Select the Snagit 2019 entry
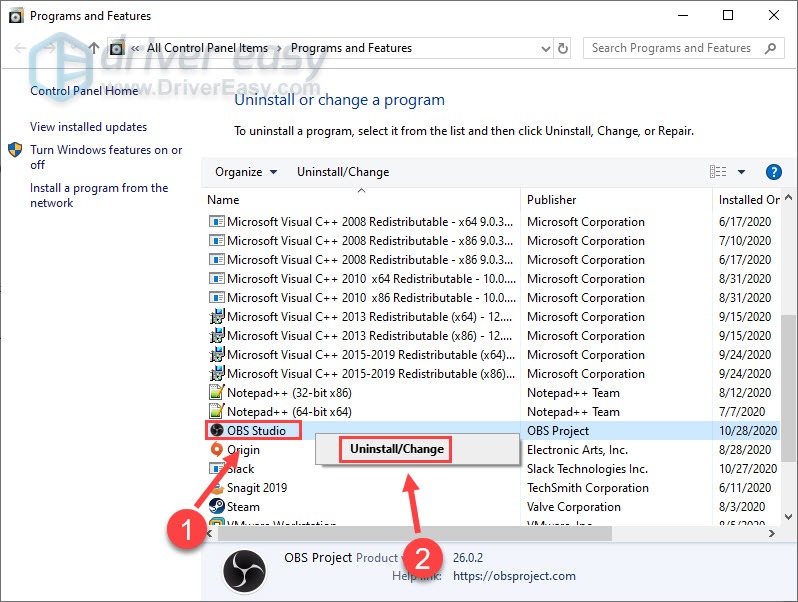Screen dimensions: 798x602 (x=257, y=488)
